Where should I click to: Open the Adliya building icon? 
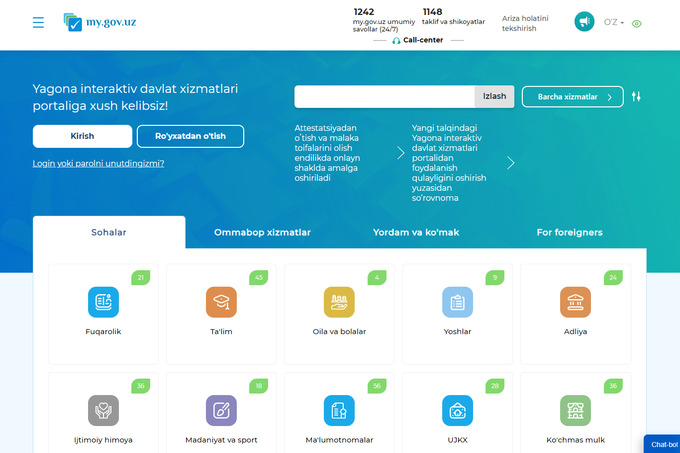[x=575, y=302]
